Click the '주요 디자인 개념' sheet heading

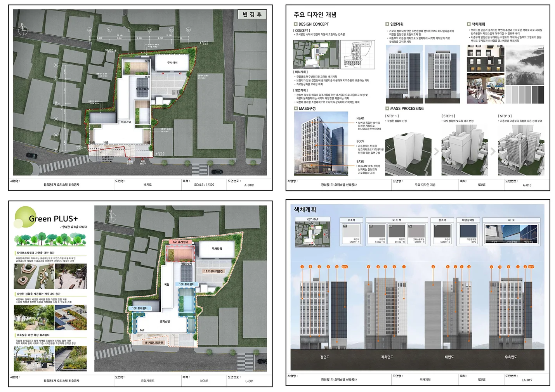tap(315, 15)
